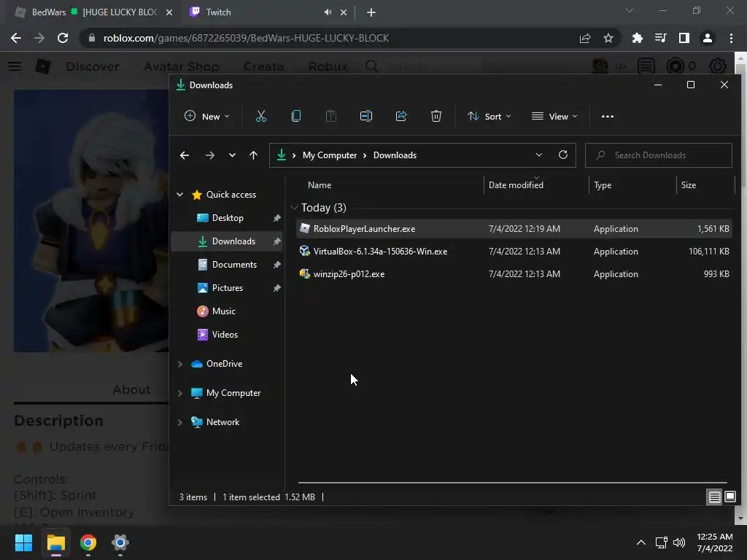Collapse the Quick access tree node
Image resolution: width=747 pixels, height=560 pixels.
coord(180,194)
